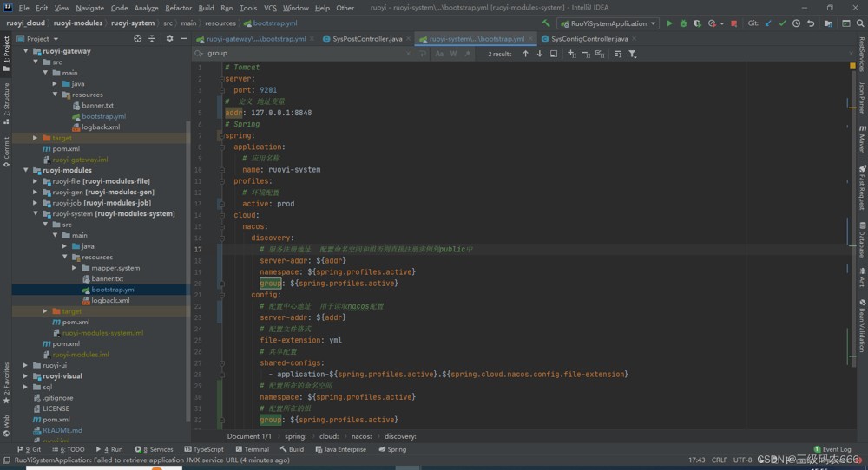
Task: Toggle Regex option in search bar
Action: (468, 54)
